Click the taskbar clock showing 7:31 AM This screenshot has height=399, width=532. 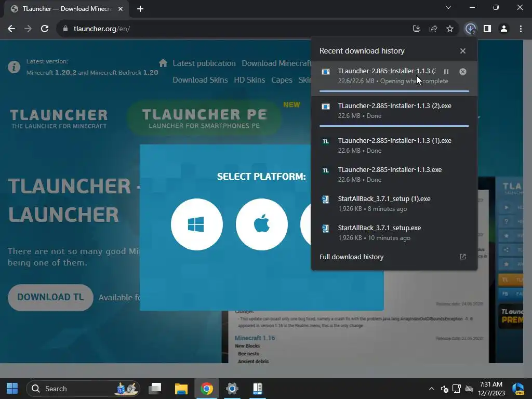[x=491, y=389]
